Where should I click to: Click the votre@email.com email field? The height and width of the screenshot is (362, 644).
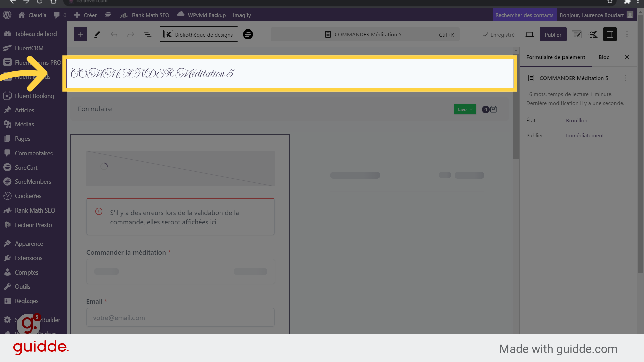coord(180,317)
